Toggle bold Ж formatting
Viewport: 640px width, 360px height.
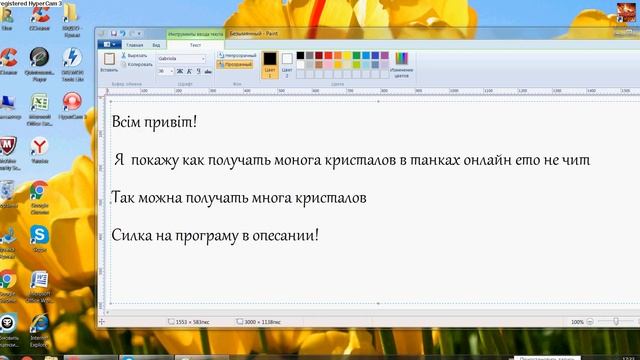[180, 71]
